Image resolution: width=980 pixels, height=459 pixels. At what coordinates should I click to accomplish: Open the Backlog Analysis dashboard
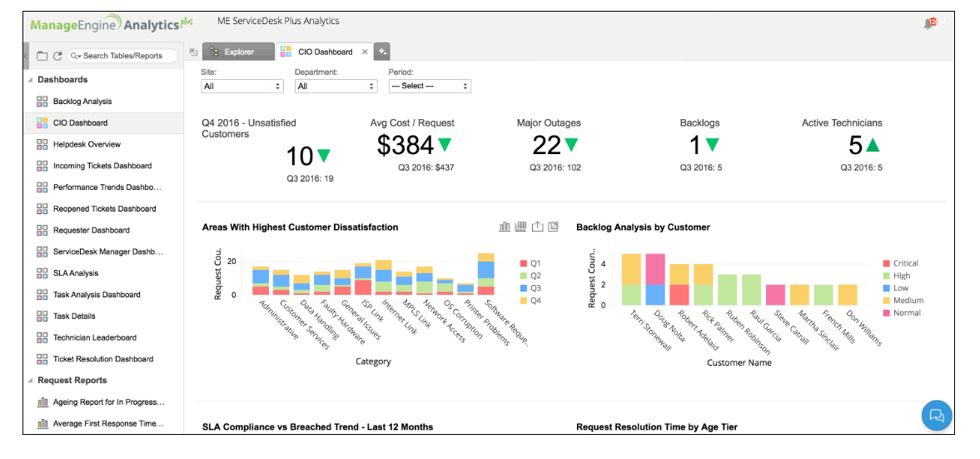[82, 102]
